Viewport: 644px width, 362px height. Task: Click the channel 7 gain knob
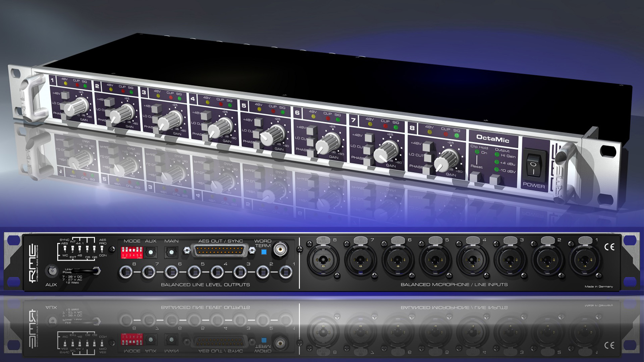click(386, 151)
